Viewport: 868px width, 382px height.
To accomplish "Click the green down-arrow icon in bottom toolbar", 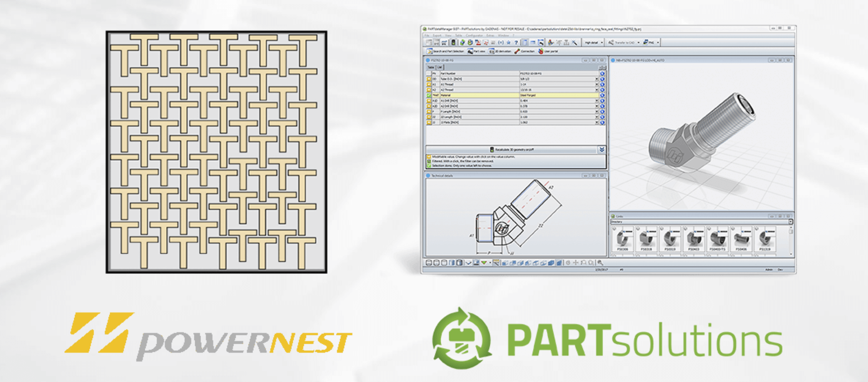I will tap(484, 263).
